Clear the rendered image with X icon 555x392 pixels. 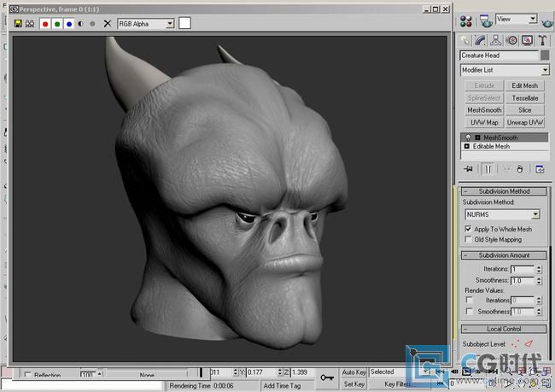[x=108, y=24]
